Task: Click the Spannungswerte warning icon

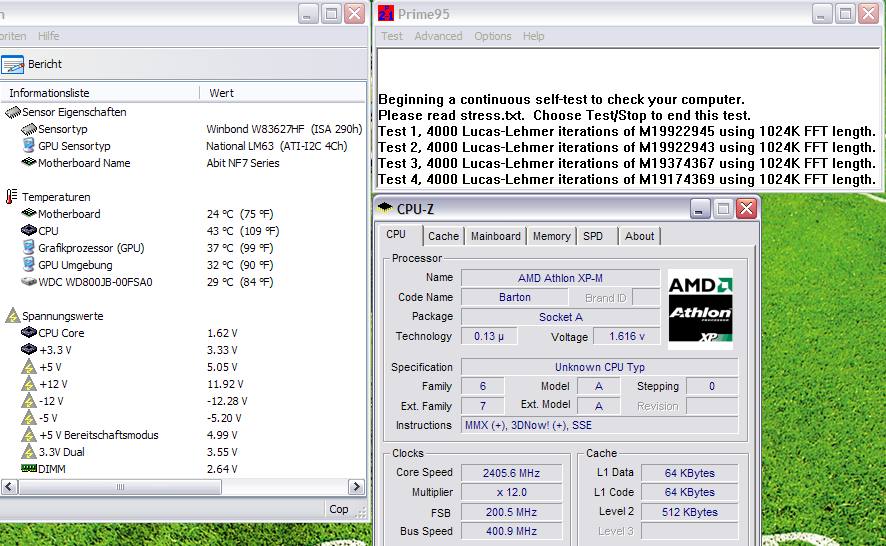Action: [12, 315]
